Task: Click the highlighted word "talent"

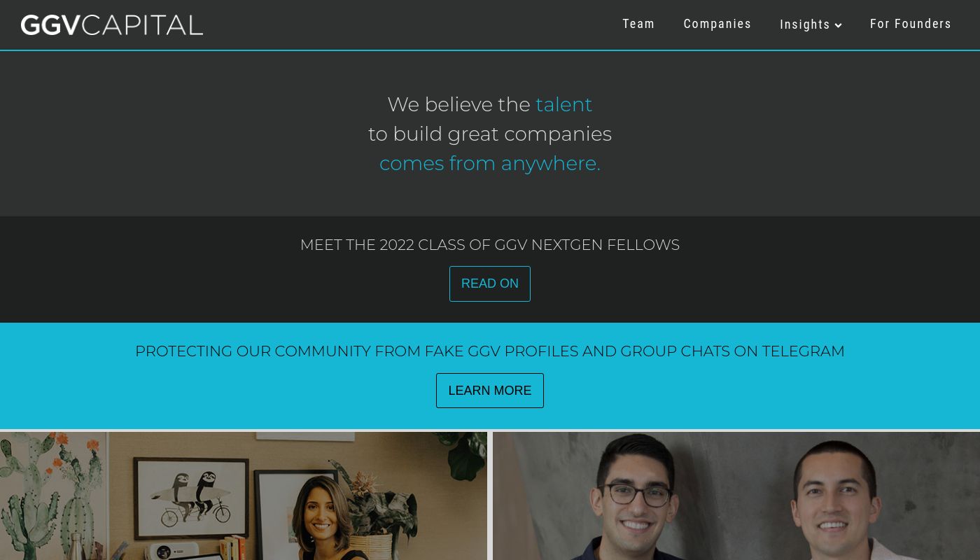Action: coord(563,104)
